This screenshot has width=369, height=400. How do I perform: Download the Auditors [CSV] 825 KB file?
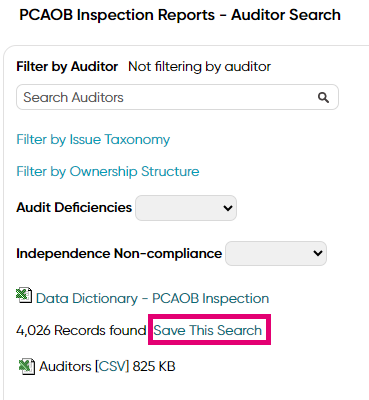pyautogui.click(x=107, y=366)
